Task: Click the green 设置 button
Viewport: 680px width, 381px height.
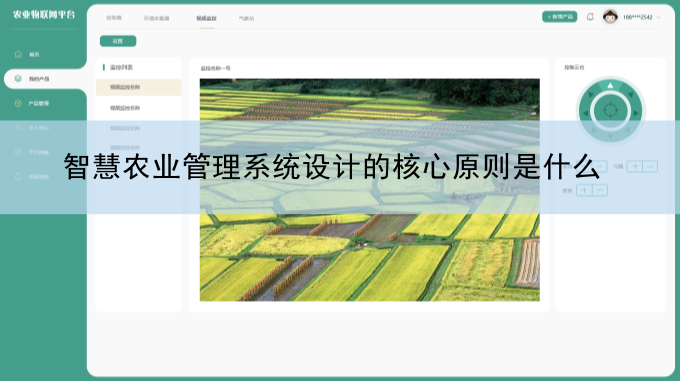Action: [x=118, y=41]
